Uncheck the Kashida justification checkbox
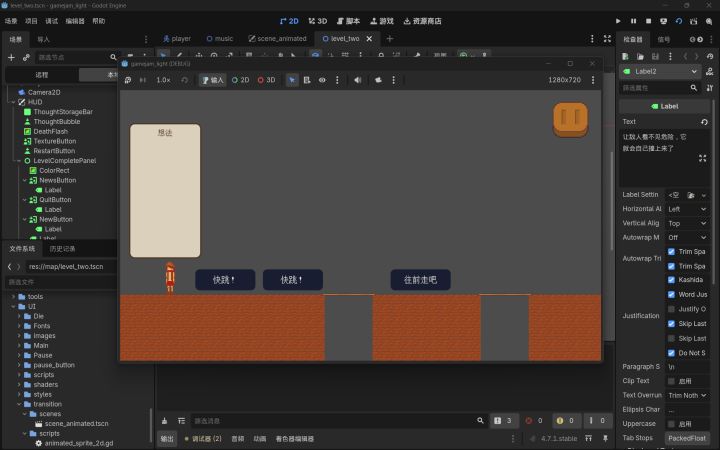This screenshot has width=720, height=450. (x=671, y=280)
